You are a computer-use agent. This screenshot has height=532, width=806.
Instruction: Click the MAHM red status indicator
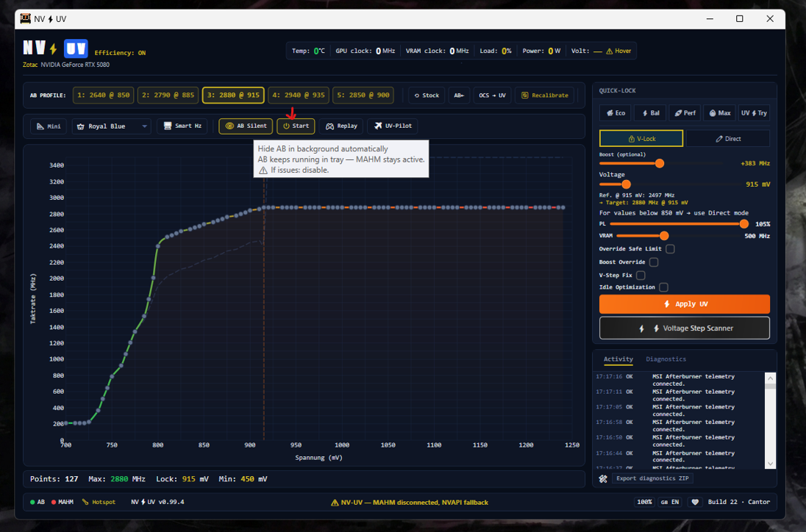pos(63,502)
